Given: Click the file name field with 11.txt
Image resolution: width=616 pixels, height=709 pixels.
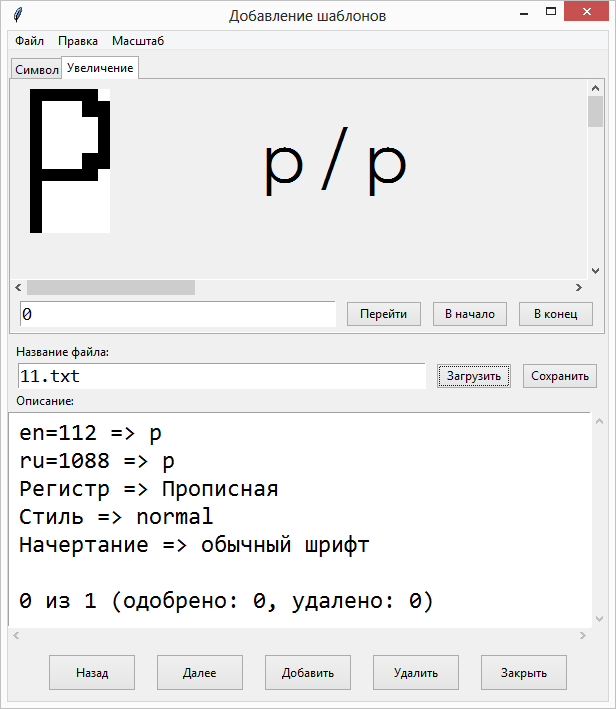Looking at the screenshot, I should coord(221,376).
